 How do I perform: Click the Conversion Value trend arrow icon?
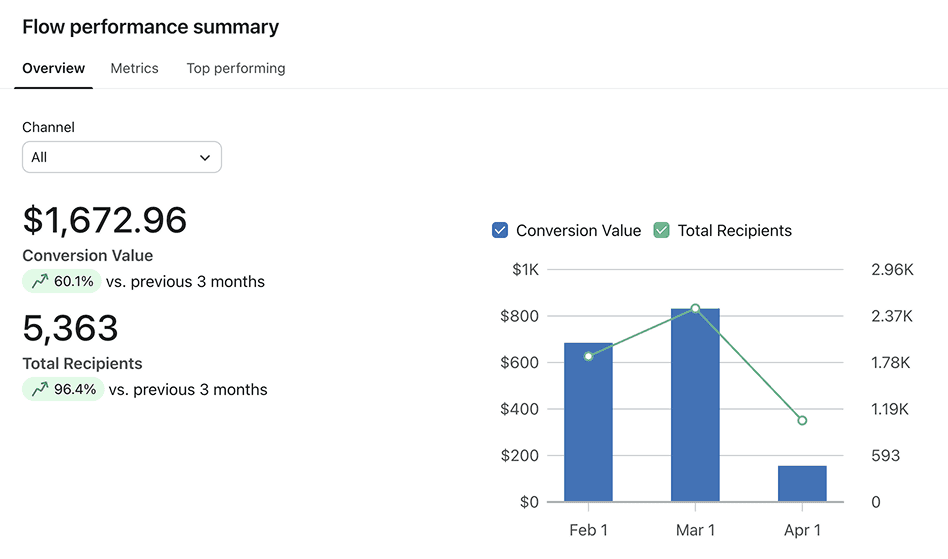click(x=40, y=281)
